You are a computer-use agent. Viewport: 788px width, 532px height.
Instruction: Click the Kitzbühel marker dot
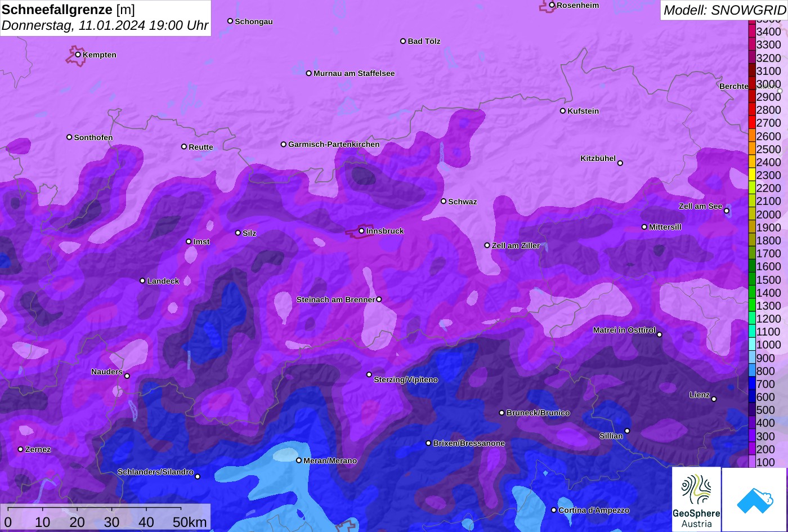pyautogui.click(x=620, y=163)
